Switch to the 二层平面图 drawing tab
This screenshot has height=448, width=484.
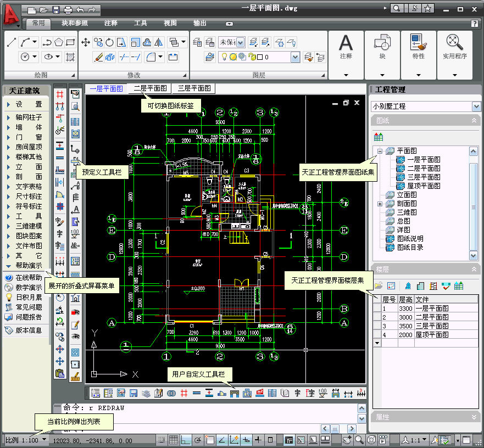click(150, 88)
